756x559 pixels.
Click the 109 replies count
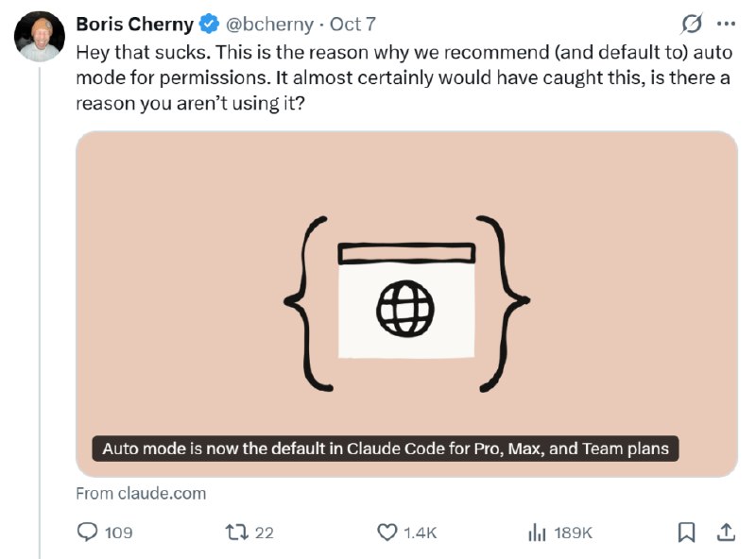119,533
